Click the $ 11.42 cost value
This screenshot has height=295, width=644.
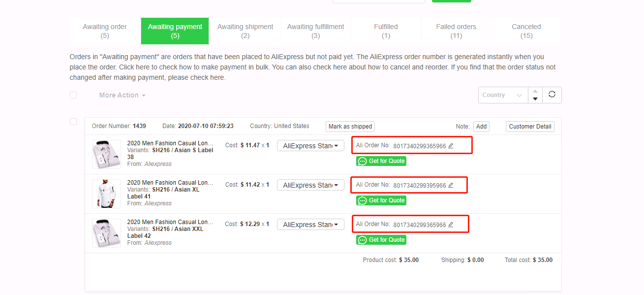[x=250, y=185]
